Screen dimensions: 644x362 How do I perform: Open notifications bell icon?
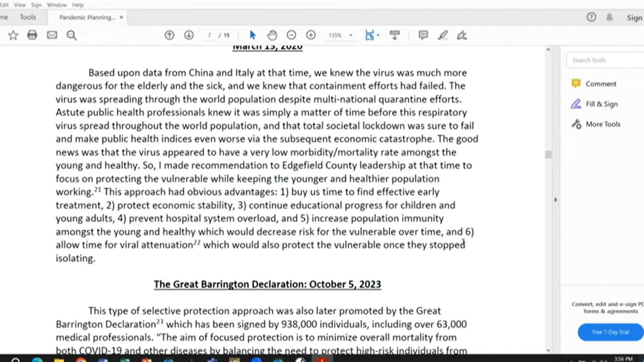click(609, 17)
